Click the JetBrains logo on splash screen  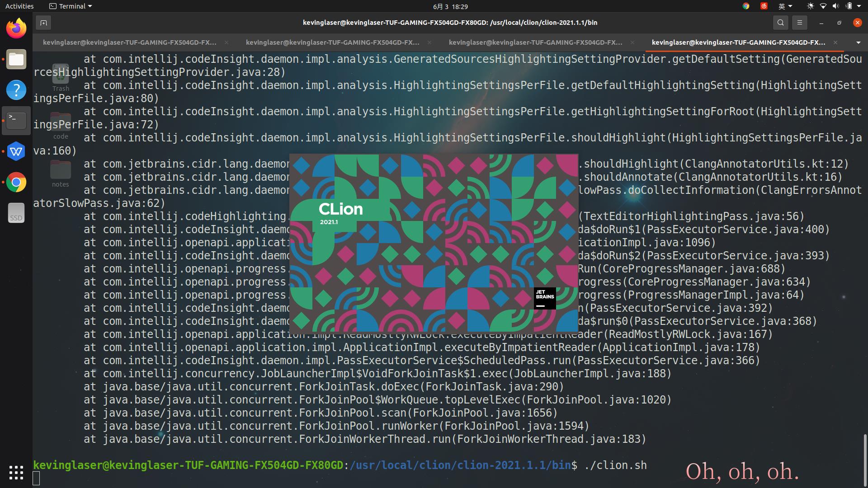click(x=545, y=298)
